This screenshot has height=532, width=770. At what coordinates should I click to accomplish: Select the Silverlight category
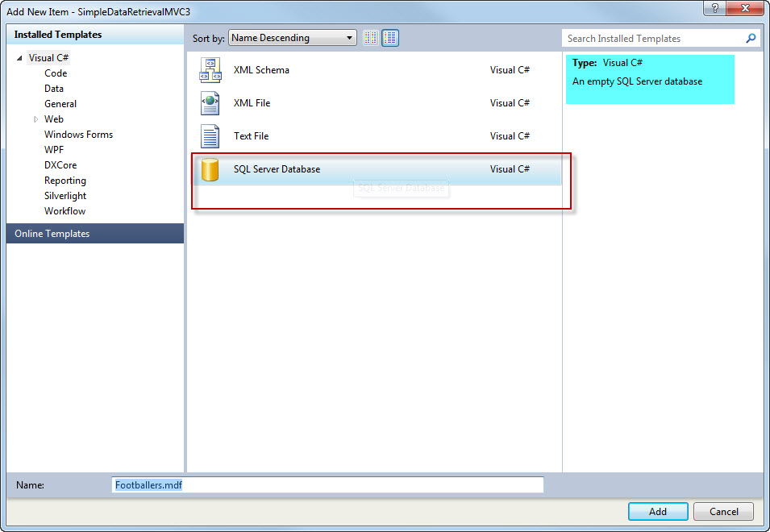pyautogui.click(x=65, y=196)
